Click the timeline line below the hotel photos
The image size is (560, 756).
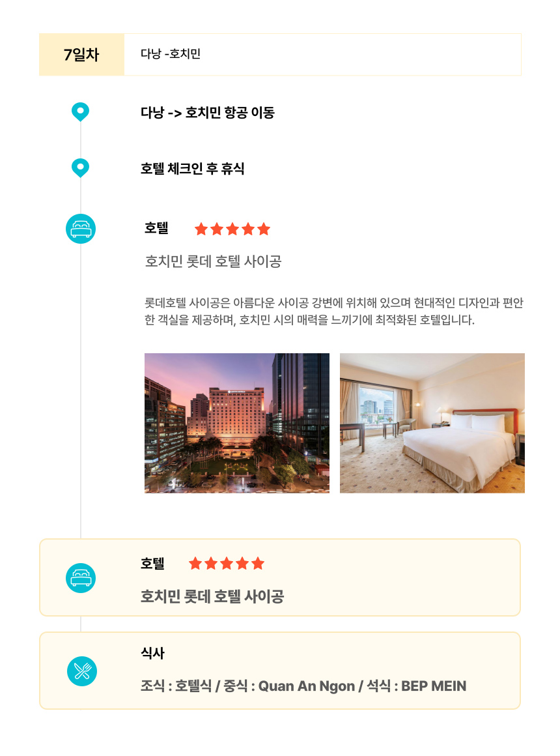click(81, 516)
